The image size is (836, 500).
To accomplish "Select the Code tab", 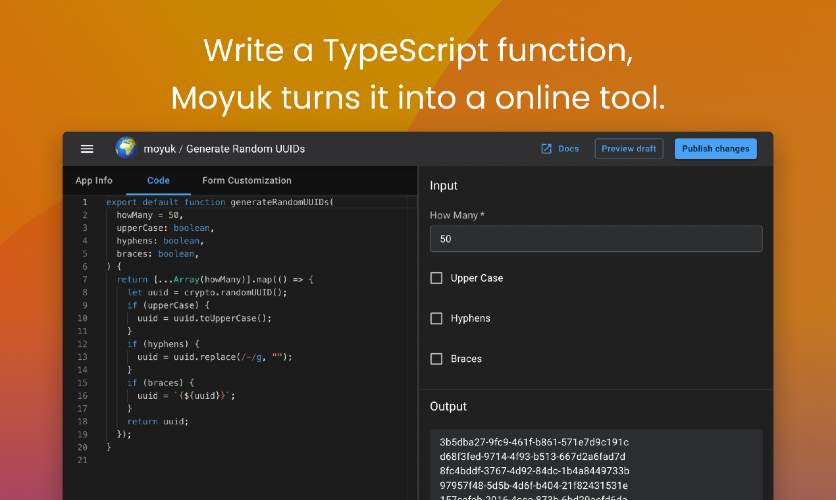I will coord(158,180).
